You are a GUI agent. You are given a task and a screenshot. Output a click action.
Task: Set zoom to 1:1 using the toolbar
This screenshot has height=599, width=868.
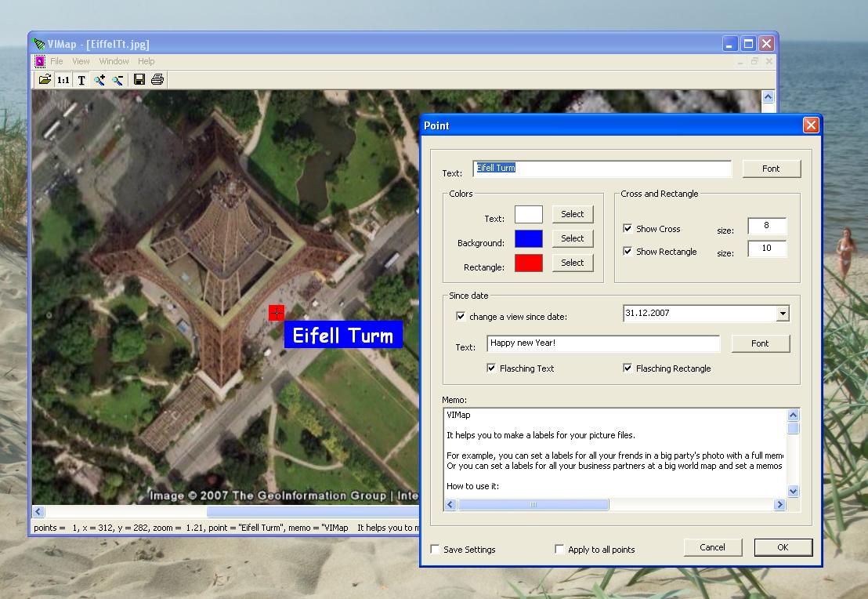[x=63, y=79]
